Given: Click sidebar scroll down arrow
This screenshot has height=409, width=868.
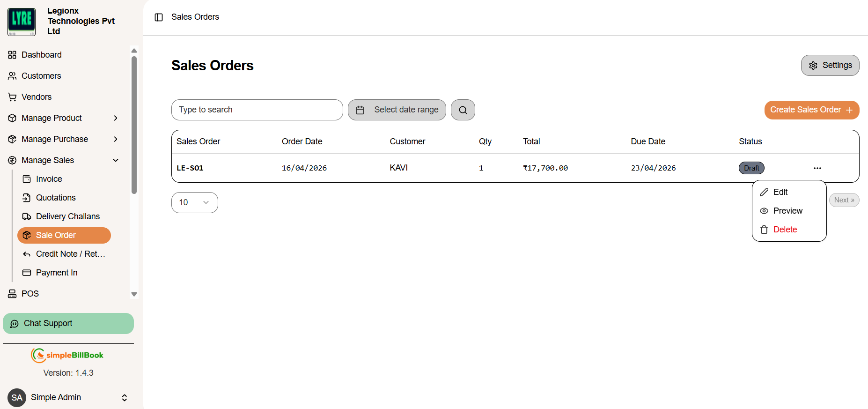Looking at the screenshot, I should pos(134,294).
